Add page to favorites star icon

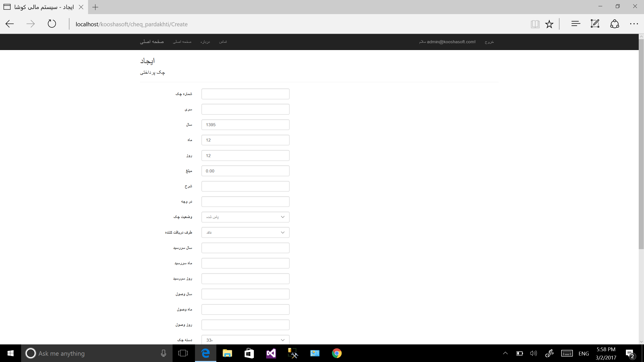pyautogui.click(x=549, y=24)
